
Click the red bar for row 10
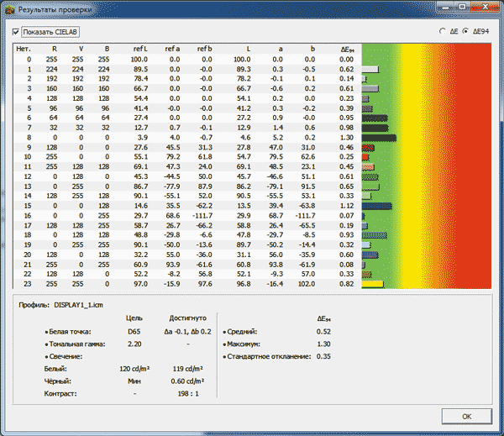click(365, 157)
